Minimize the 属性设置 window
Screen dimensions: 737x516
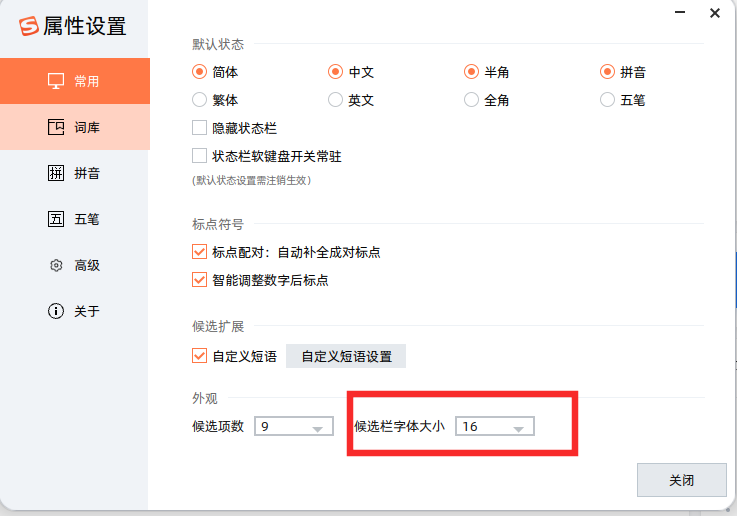click(680, 13)
